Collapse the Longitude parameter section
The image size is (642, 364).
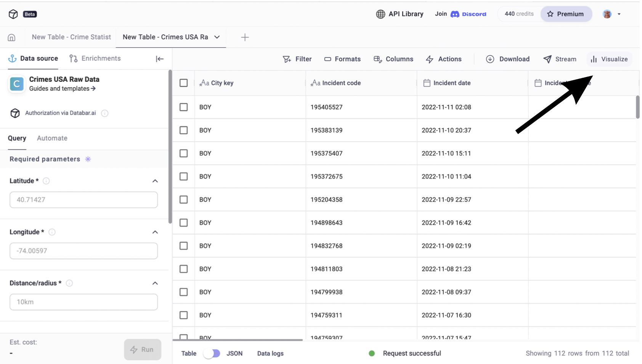coord(155,232)
